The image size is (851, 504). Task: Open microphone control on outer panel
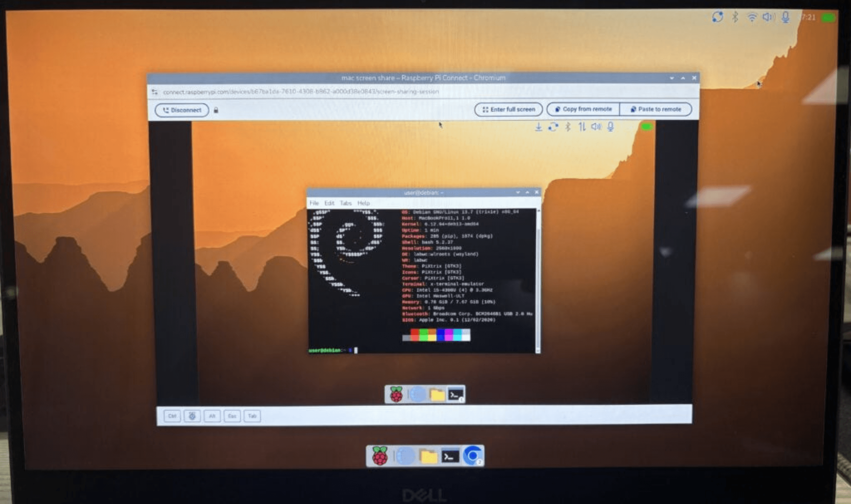pyautogui.click(x=785, y=17)
